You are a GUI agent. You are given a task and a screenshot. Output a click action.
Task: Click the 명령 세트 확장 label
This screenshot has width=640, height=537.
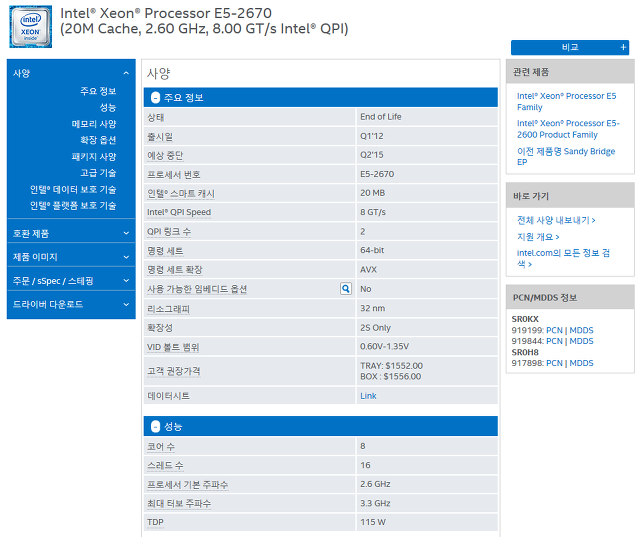175,270
